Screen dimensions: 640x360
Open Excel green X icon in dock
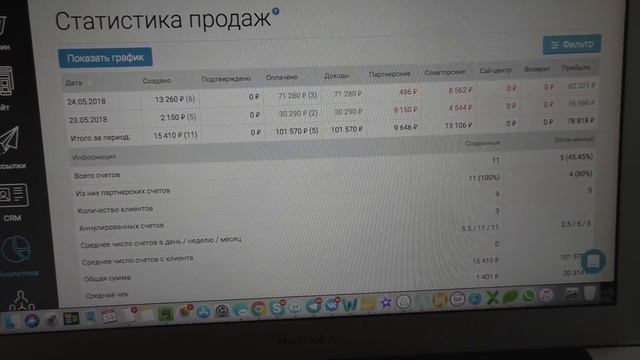tap(493, 298)
